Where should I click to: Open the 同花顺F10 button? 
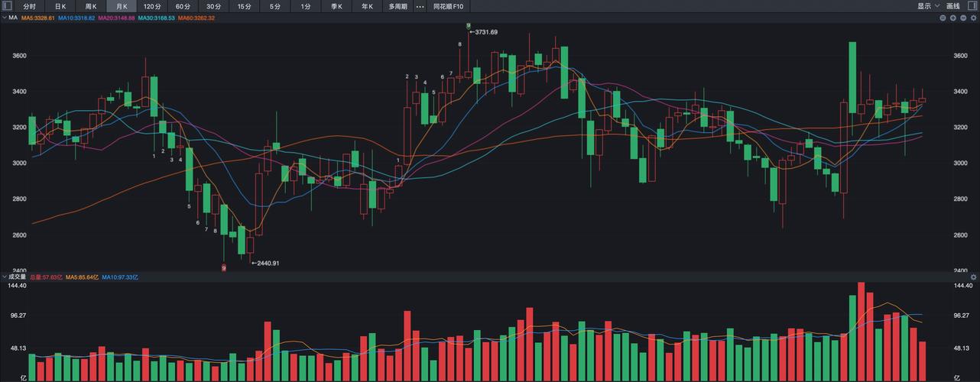click(x=448, y=6)
